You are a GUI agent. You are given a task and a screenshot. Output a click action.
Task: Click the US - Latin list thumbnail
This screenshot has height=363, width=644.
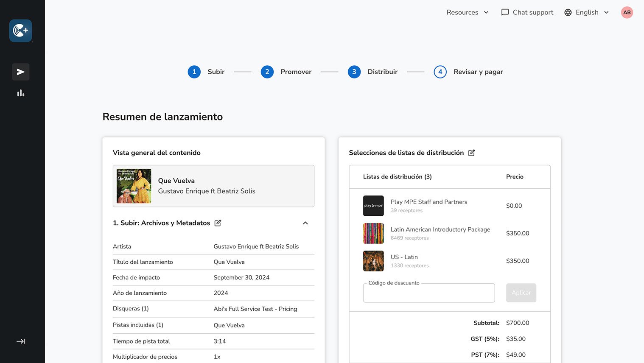(x=373, y=261)
